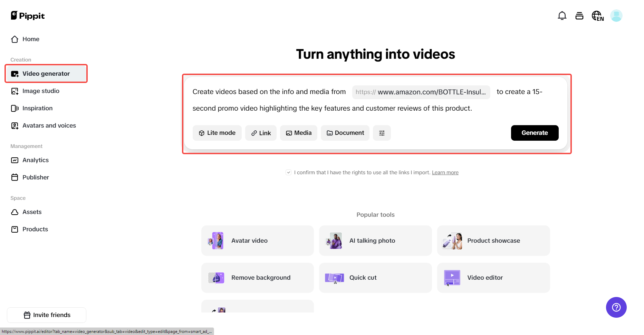Change language via the EN globe icon
Image resolution: width=644 pixels, height=335 pixels.
pyautogui.click(x=598, y=16)
